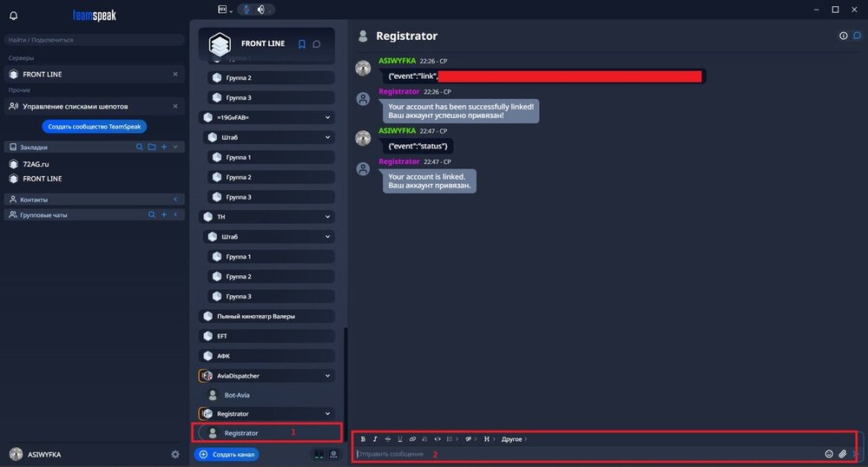Bookmark the FRONT LINE server
Screen dimensions: 868x467
pos(302,44)
